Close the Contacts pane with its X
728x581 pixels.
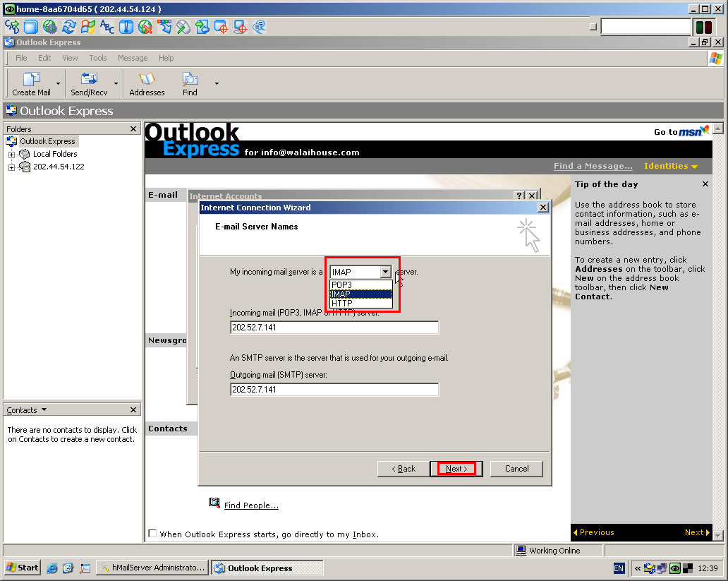click(133, 409)
